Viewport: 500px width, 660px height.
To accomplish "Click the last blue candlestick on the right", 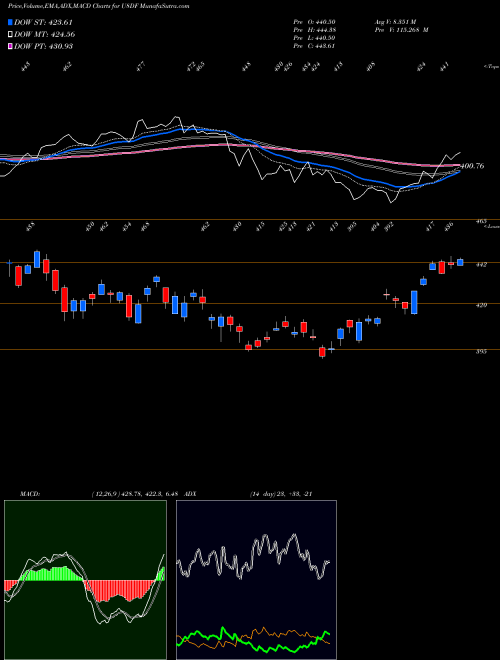I will (460, 262).
